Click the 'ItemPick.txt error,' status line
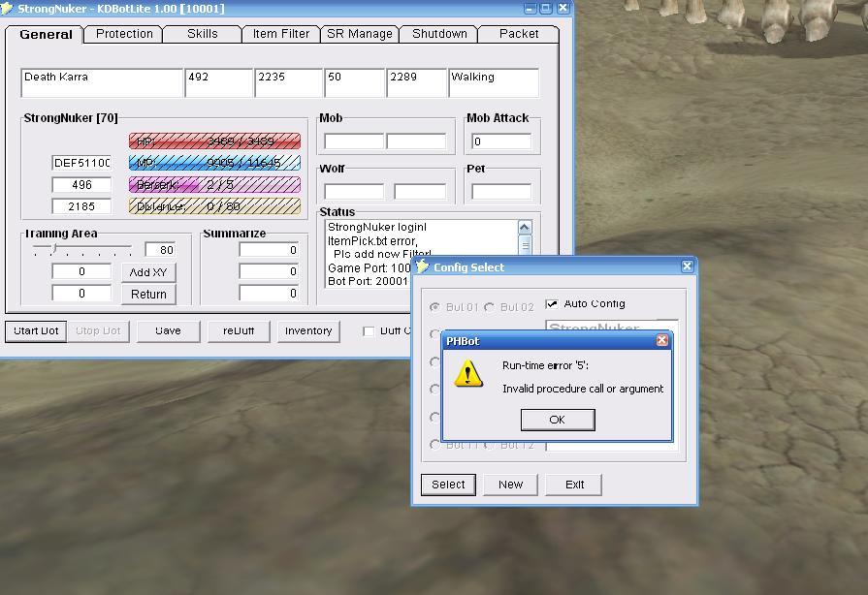The image size is (868, 595). [372, 241]
